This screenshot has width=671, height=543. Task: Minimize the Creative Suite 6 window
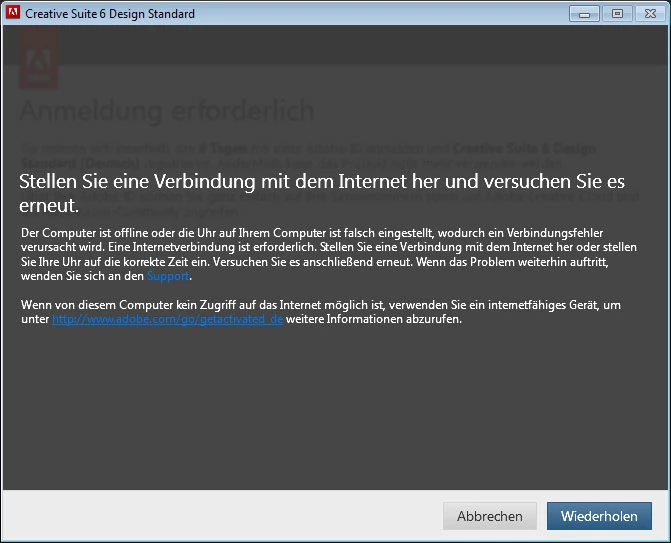[584, 14]
